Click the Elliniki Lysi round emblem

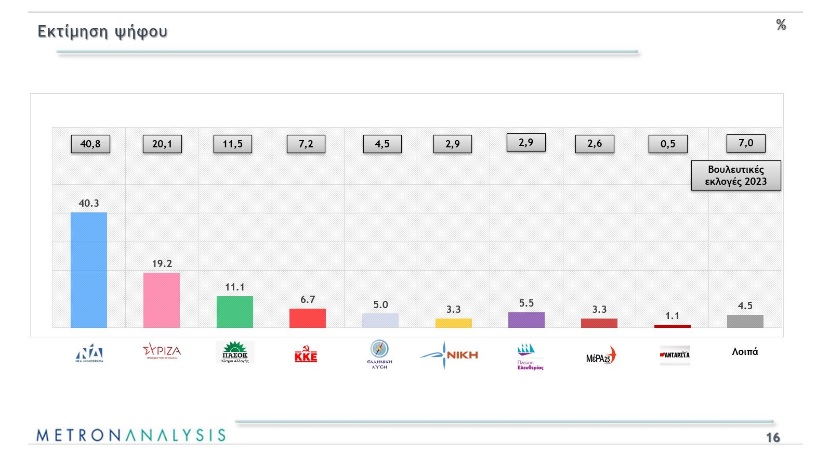380,354
